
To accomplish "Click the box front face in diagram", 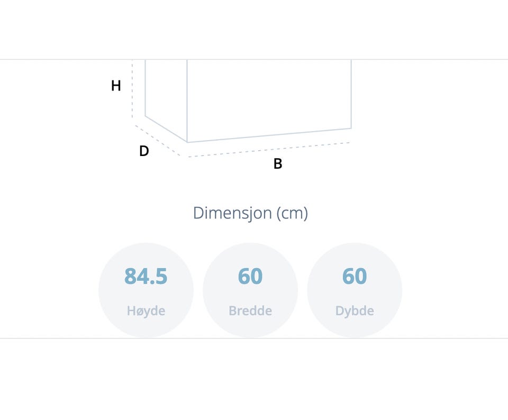I will pyautogui.click(x=269, y=97).
